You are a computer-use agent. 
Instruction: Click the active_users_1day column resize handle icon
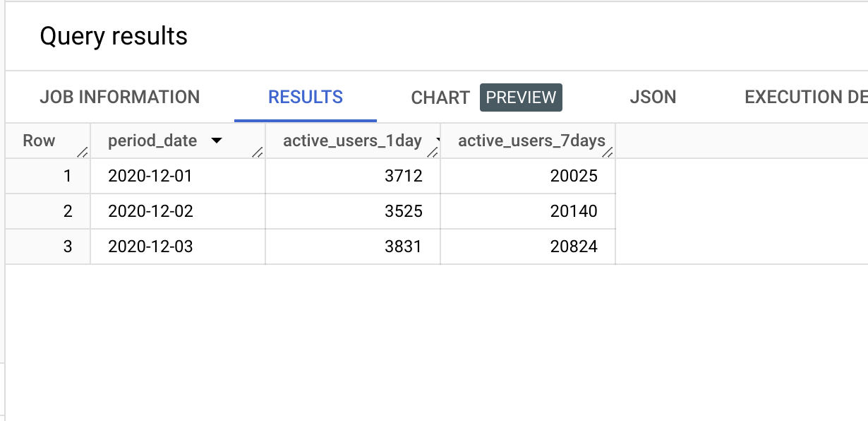[433, 151]
